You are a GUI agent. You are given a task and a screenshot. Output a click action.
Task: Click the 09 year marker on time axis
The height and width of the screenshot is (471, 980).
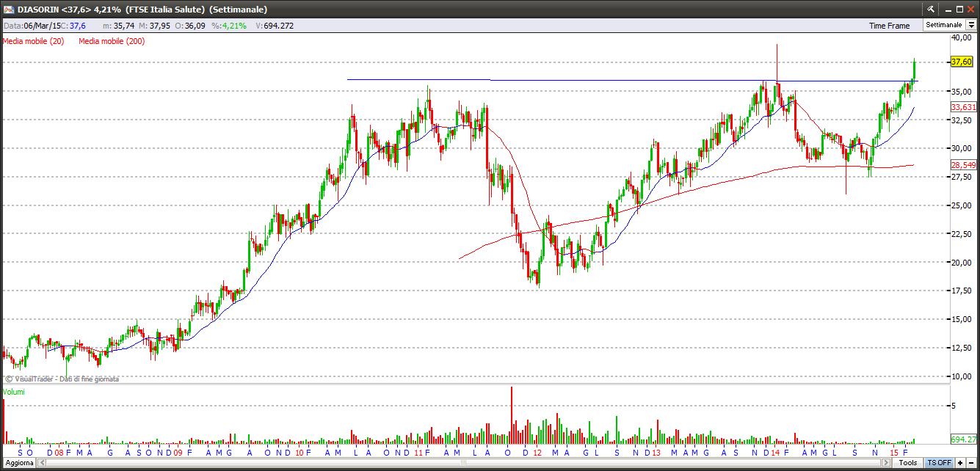(178, 453)
